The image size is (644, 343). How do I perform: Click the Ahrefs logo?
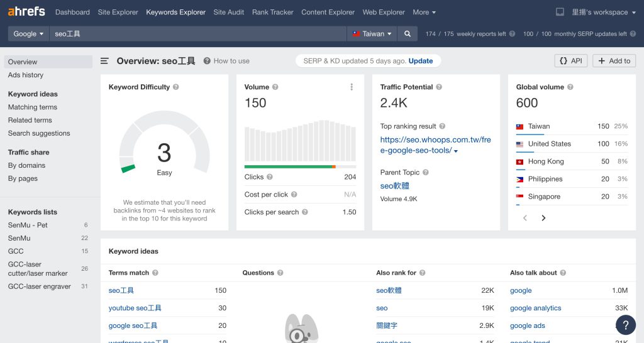click(x=27, y=12)
